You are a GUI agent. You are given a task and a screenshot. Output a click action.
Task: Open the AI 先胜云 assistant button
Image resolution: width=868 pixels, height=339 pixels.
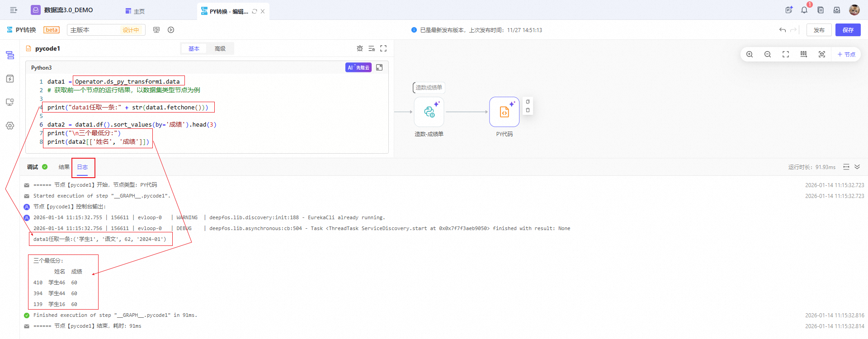pyautogui.click(x=359, y=67)
